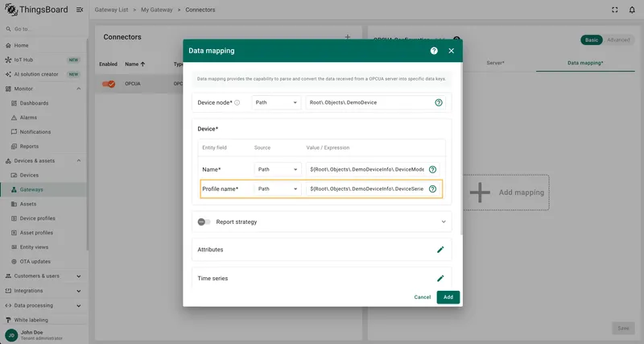This screenshot has width=644, height=344.
Task: Click John Doe user avatar
Action: pyautogui.click(x=11, y=335)
